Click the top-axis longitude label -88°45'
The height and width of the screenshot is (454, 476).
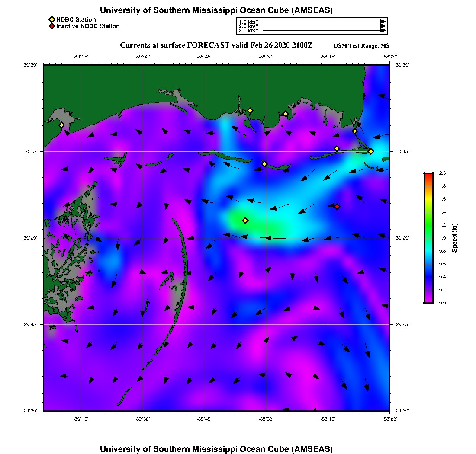click(x=204, y=57)
